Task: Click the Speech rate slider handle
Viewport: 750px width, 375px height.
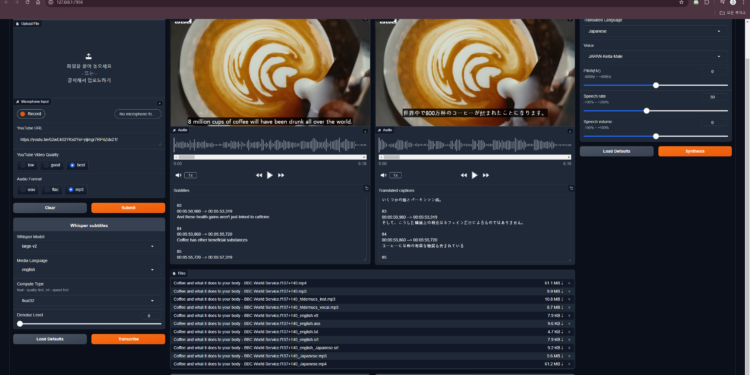Action: [x=647, y=110]
